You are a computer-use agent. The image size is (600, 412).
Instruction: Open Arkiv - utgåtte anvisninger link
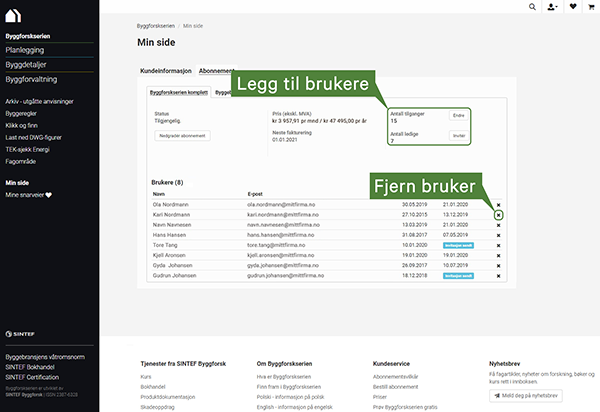click(39, 101)
